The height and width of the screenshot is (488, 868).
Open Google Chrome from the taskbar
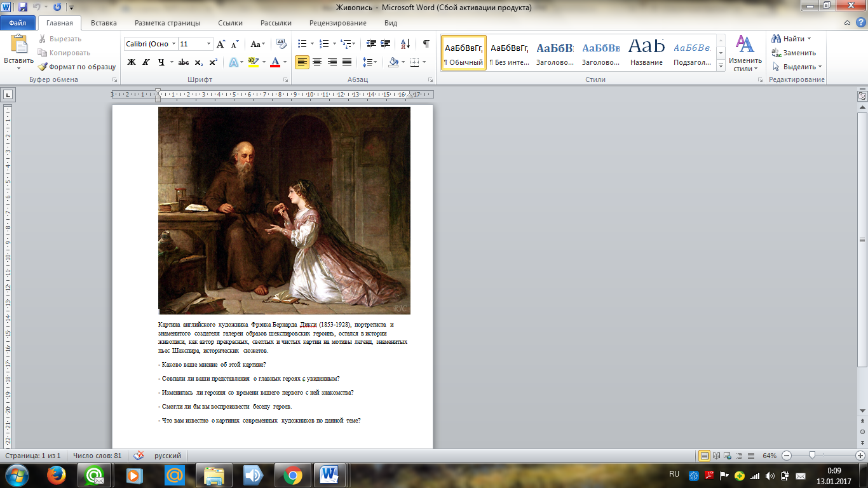coord(292,475)
